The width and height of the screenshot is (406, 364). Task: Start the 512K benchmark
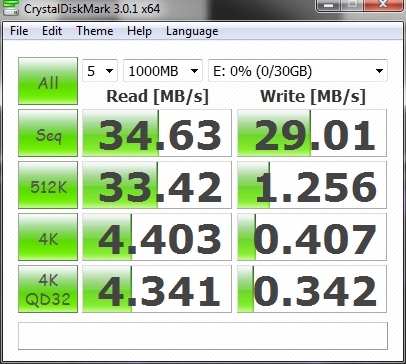[48, 185]
